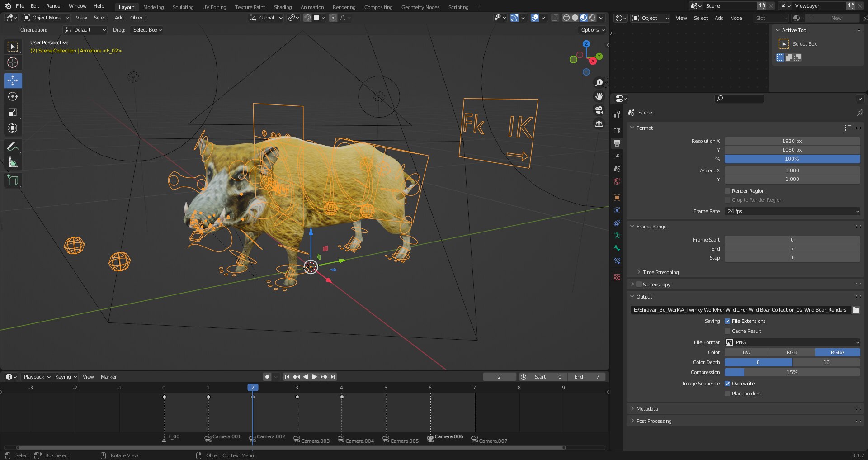868x460 pixels.
Task: Open the Physics properties tab
Action: (x=617, y=210)
